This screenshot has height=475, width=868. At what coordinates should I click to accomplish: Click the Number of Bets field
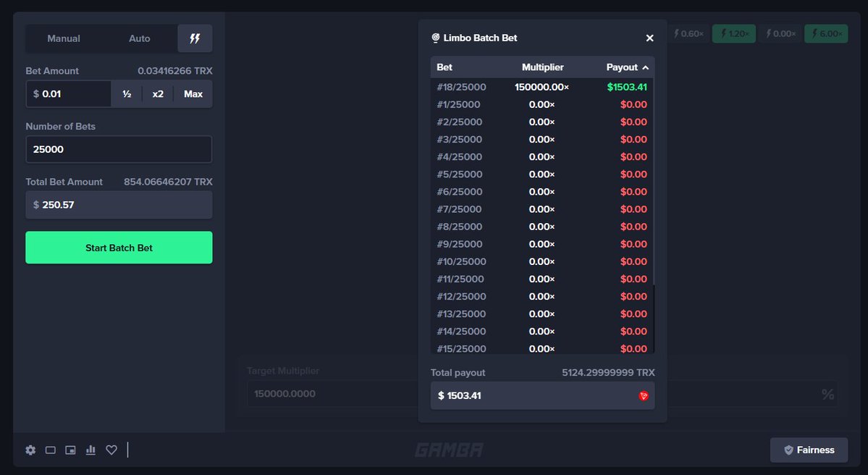pyautogui.click(x=119, y=149)
